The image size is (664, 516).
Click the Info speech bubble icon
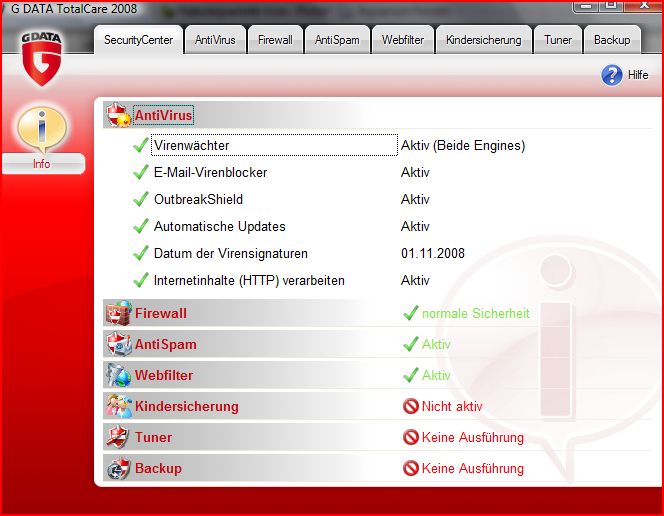pyautogui.click(x=42, y=129)
